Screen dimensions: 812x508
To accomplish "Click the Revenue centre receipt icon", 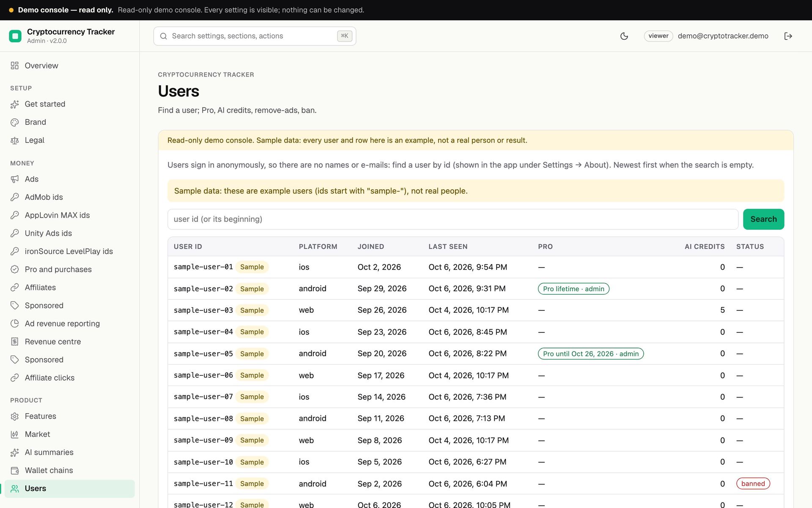I will coord(15,342).
